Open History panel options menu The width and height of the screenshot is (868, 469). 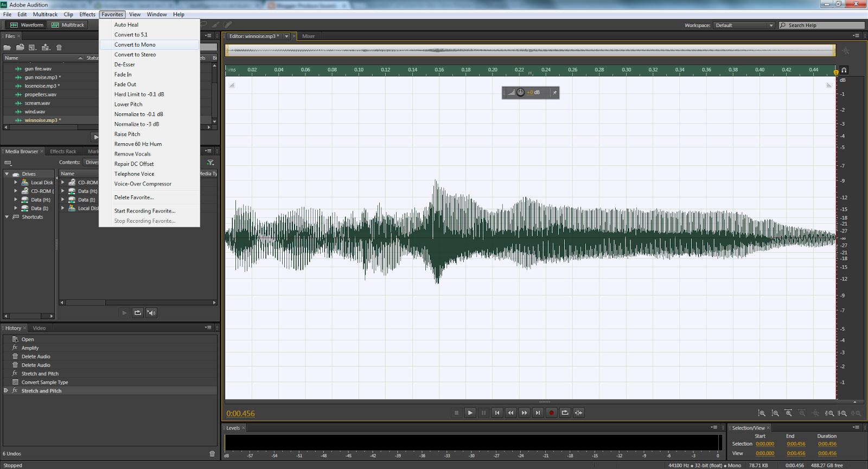point(208,327)
